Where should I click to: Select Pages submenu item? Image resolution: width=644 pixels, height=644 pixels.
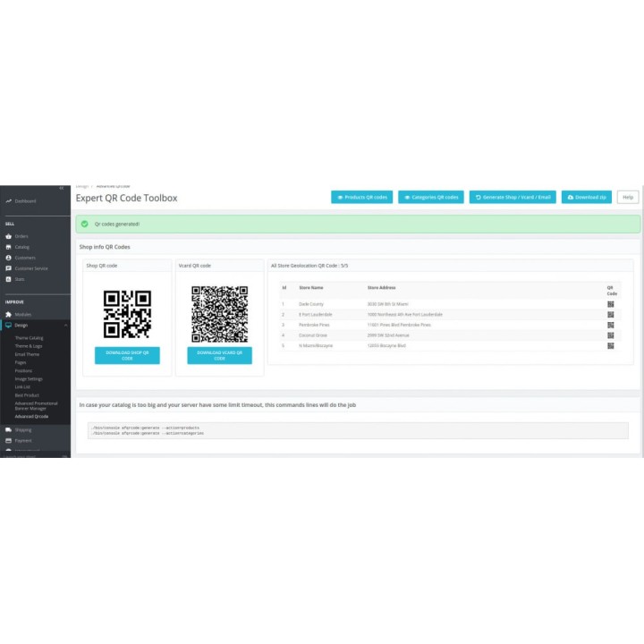[x=21, y=362]
